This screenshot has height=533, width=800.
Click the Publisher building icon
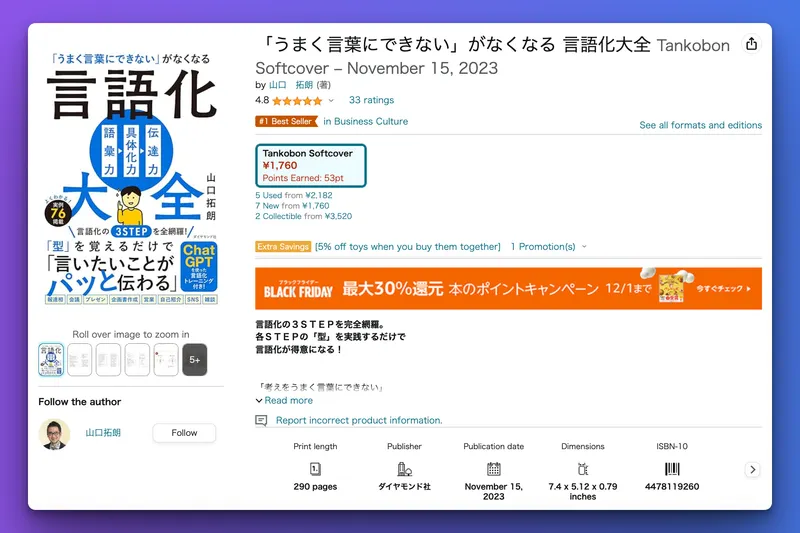point(404,469)
